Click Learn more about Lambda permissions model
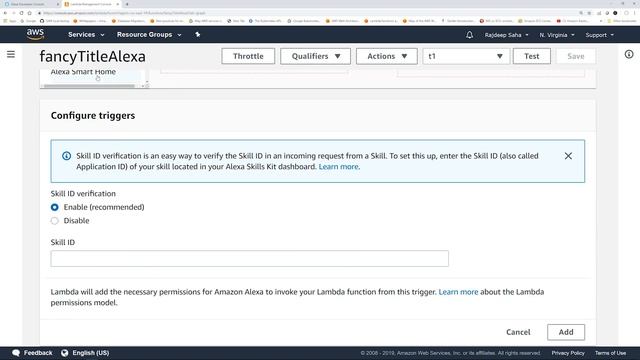The height and width of the screenshot is (360, 640). tap(458, 292)
